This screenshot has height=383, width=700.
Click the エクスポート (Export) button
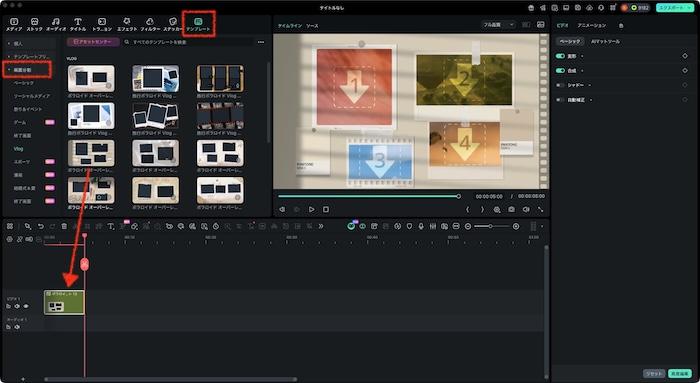[675, 8]
